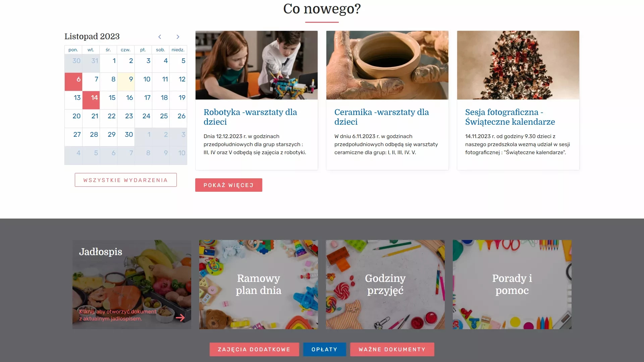Select highlighted date 6 in calendar

click(73, 81)
